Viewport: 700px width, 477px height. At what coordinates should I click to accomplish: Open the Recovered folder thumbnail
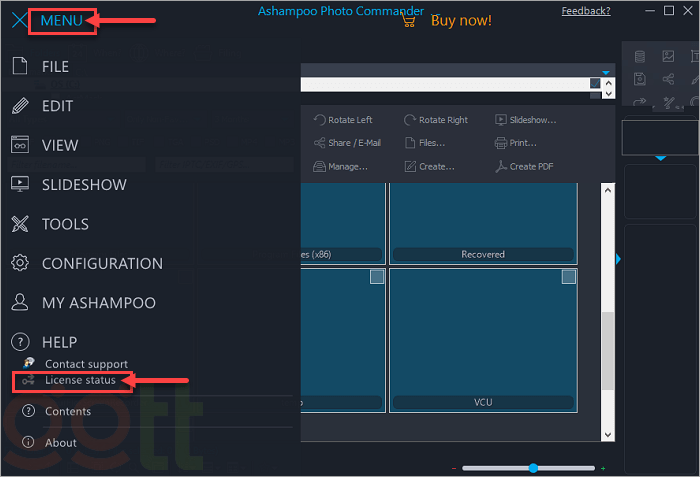482,224
